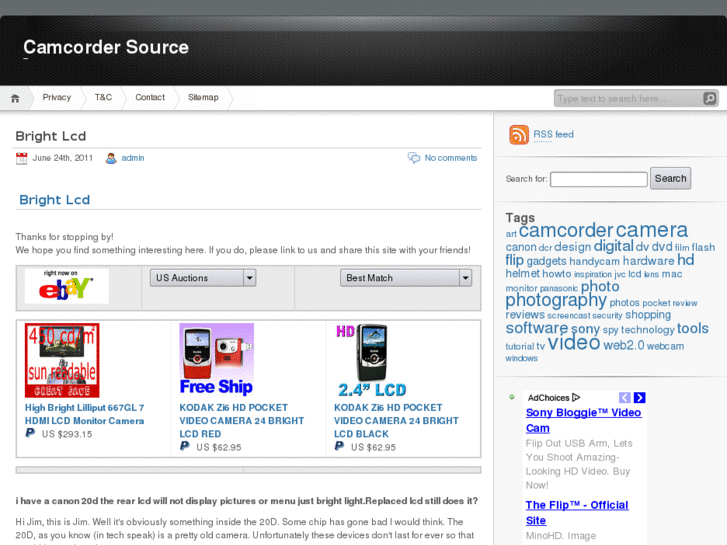Image resolution: width=727 pixels, height=545 pixels.
Task: Go to the home page icon
Action: point(15,98)
